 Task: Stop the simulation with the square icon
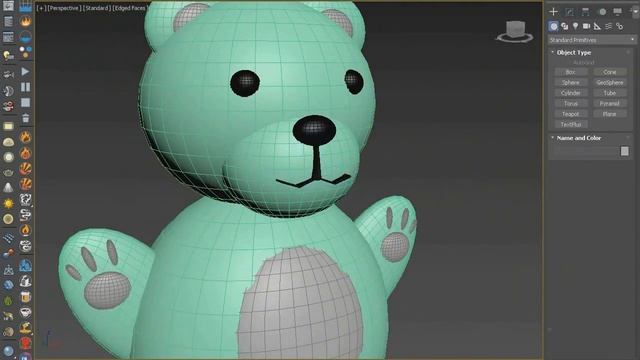pyautogui.click(x=25, y=102)
